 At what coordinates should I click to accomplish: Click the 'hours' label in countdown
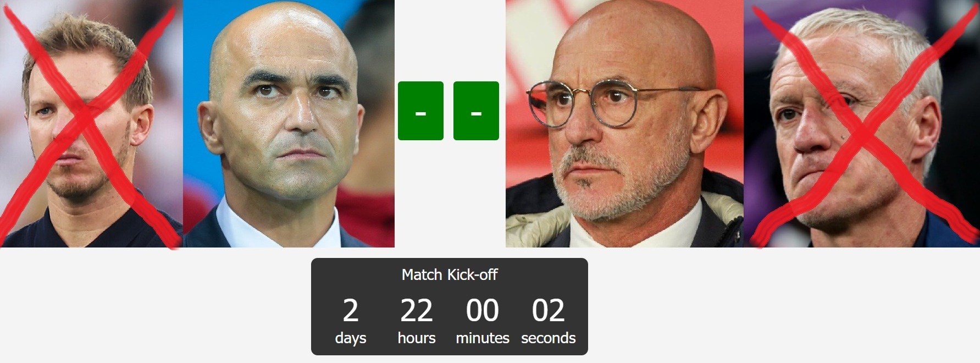(417, 338)
